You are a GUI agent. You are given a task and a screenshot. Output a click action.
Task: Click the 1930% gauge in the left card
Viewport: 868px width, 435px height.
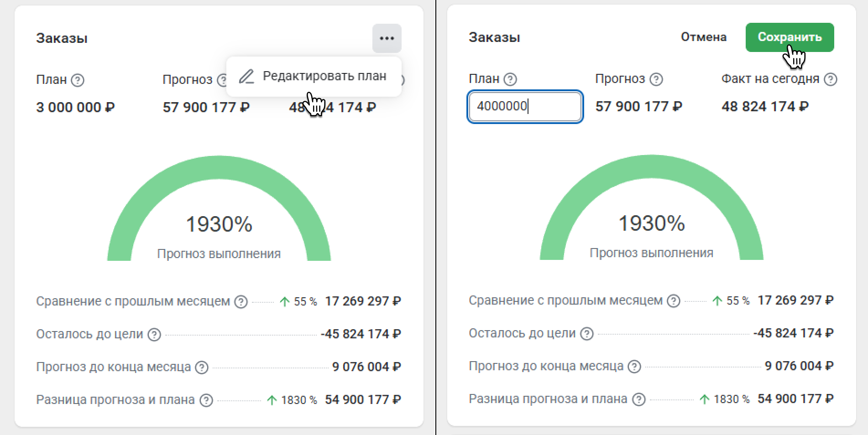click(219, 223)
